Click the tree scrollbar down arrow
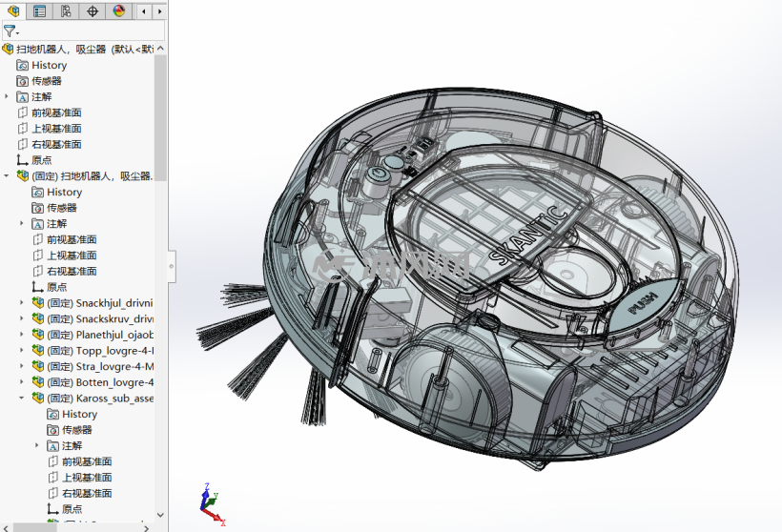This screenshot has width=782, height=532. (x=160, y=515)
